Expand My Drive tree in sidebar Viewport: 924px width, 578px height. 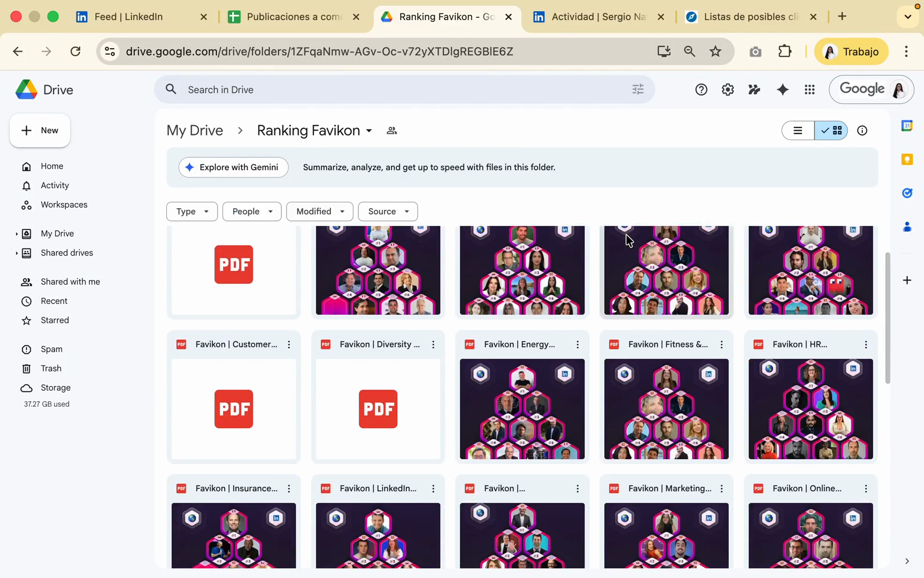point(17,234)
